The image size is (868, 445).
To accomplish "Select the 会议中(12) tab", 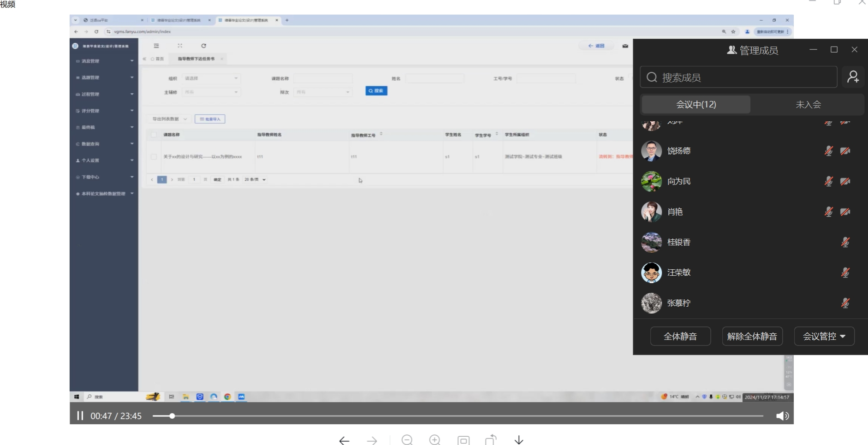I will tap(696, 105).
